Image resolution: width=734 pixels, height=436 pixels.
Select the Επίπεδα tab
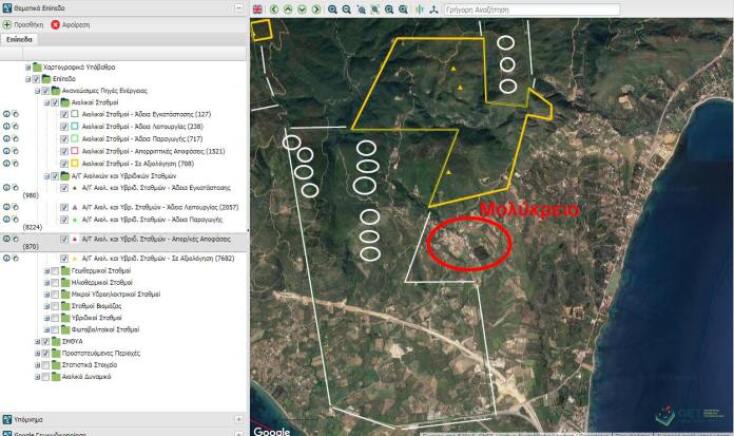(19, 39)
